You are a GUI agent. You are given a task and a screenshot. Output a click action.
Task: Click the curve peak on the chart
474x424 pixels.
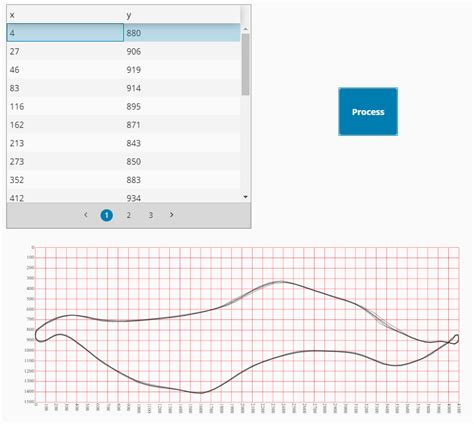coord(281,282)
